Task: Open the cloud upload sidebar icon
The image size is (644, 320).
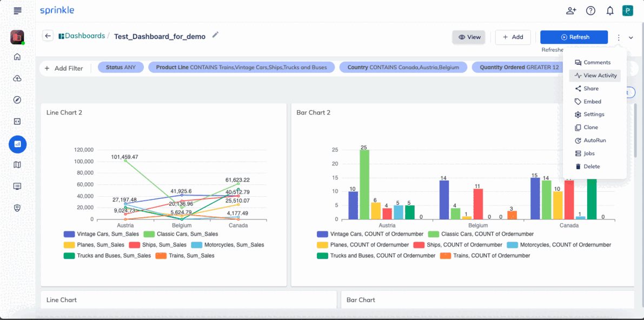Action: click(x=17, y=78)
